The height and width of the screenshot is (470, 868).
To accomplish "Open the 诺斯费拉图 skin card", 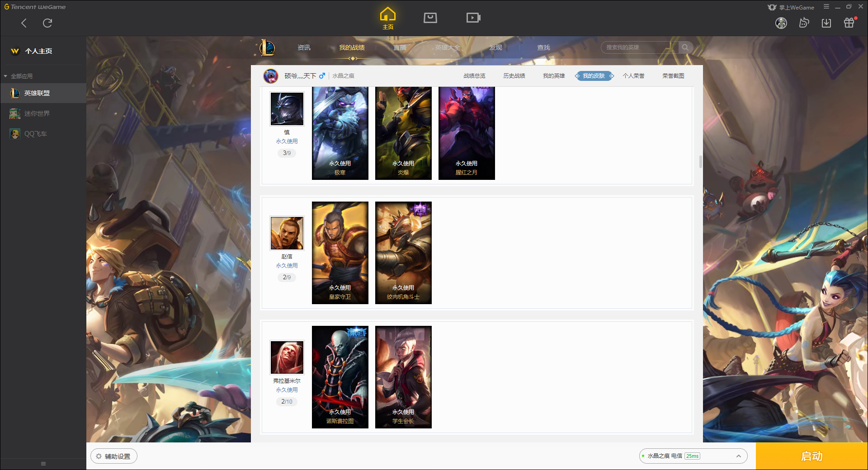I will coord(340,377).
